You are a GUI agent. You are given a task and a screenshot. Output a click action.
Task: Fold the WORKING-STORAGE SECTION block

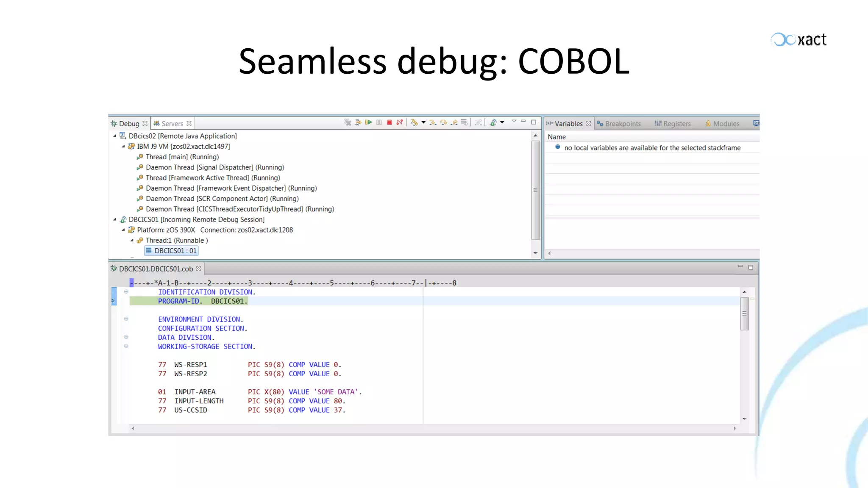click(x=126, y=346)
